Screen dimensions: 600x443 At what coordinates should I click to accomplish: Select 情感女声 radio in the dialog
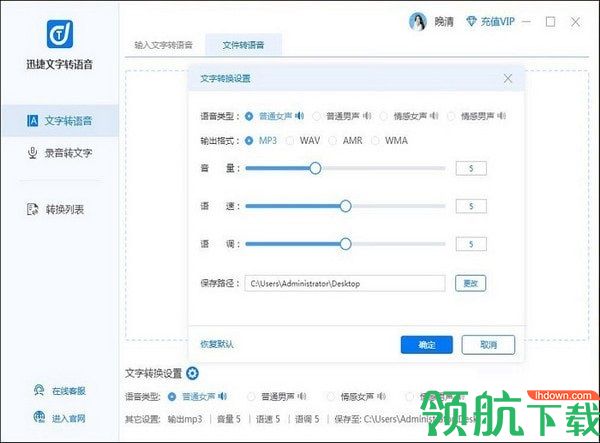point(383,116)
